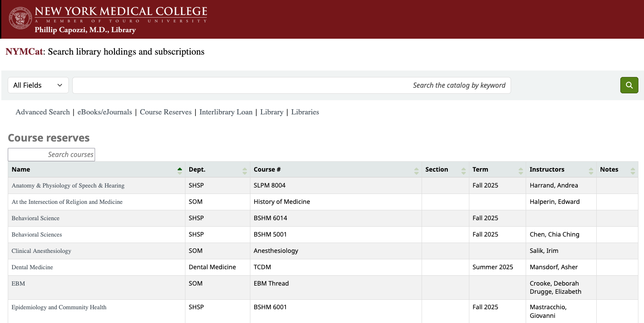The image size is (644, 323).
Task: Sort by Section column arrows
Action: pos(463,170)
